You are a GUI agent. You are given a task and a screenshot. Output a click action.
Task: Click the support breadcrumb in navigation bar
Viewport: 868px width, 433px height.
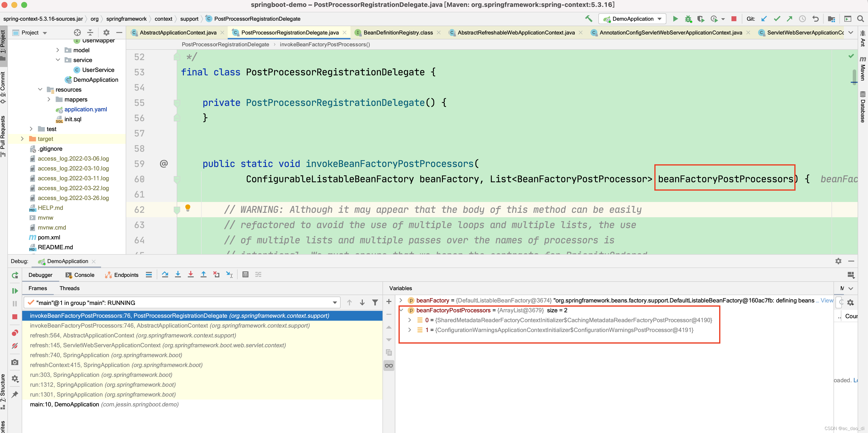coord(189,19)
